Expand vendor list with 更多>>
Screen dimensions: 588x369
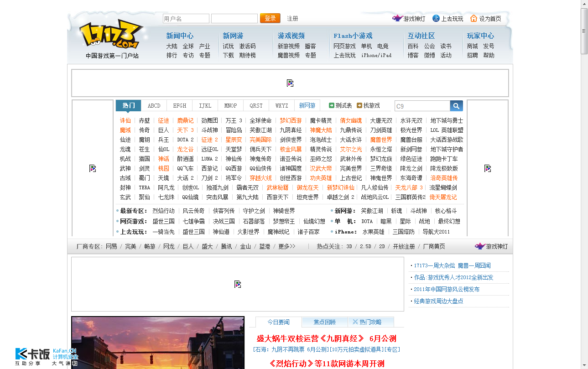tap(287, 246)
